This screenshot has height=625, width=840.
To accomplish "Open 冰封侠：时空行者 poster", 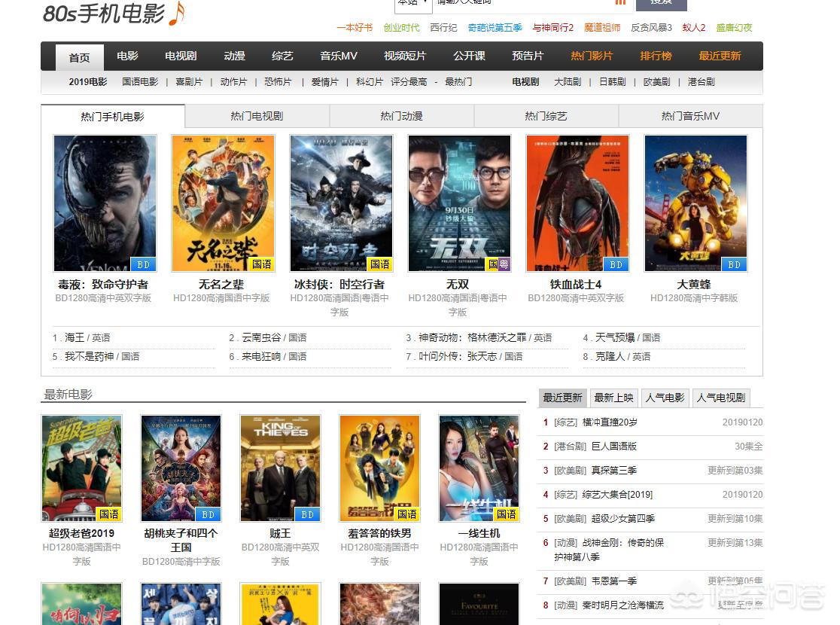I will pos(341,203).
